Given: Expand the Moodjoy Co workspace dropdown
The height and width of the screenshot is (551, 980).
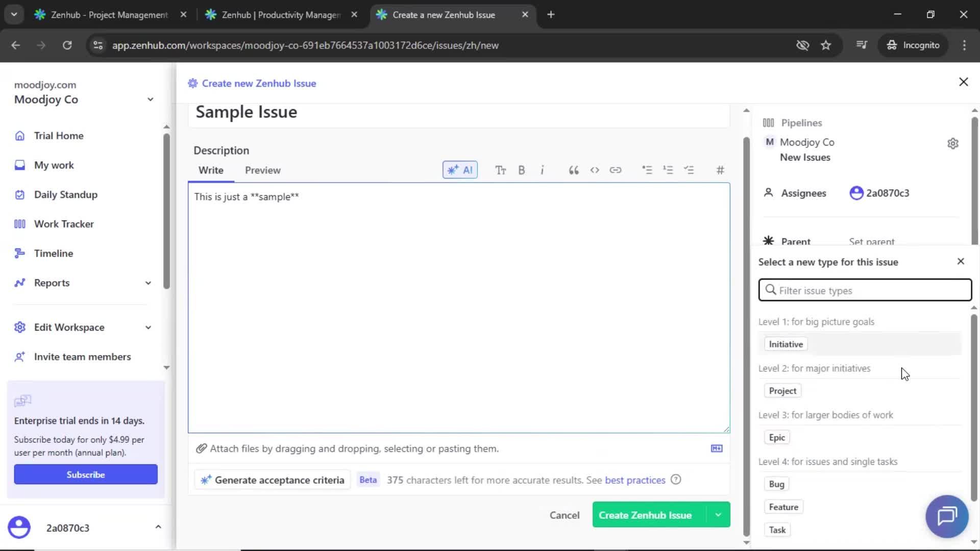Looking at the screenshot, I should pyautogui.click(x=150, y=99).
